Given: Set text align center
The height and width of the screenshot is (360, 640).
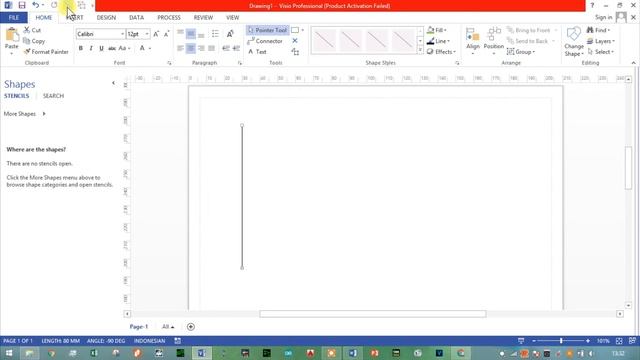Looking at the screenshot, I should point(191,48).
